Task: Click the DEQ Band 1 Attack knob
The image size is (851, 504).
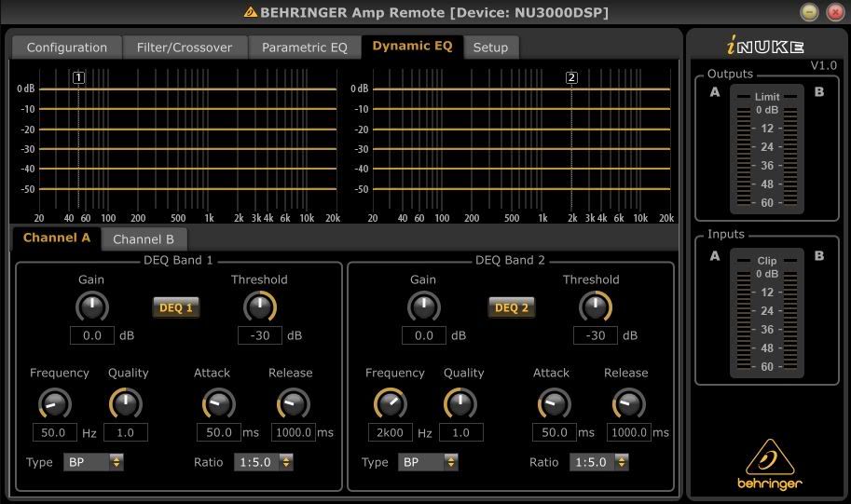Action: coord(219,403)
